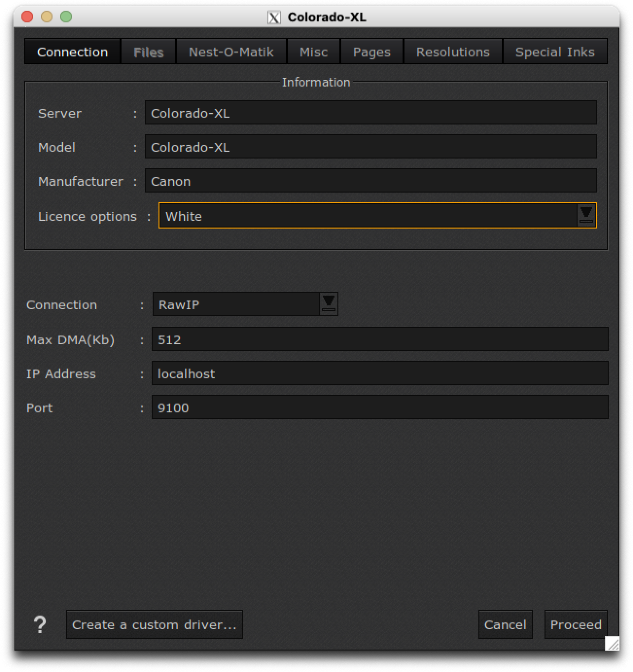Minimize the Colorado-XL window
Screen dimensions: 633x672
click(x=47, y=17)
